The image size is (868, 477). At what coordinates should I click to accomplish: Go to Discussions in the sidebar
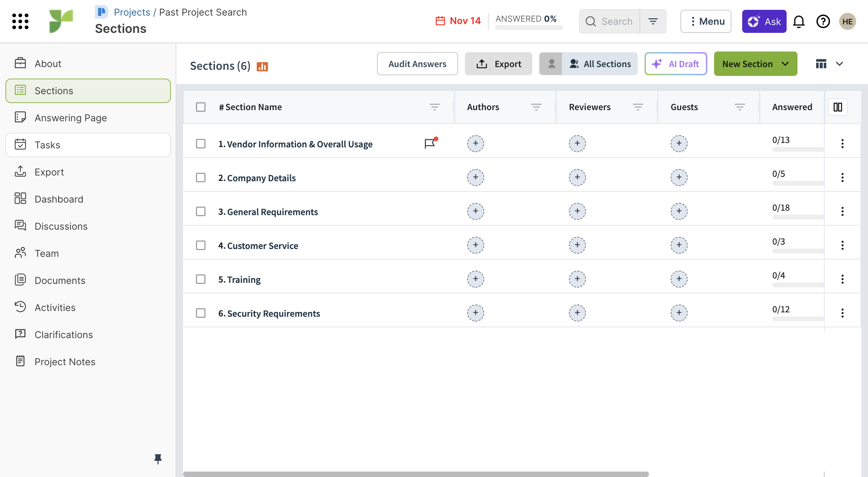pyautogui.click(x=61, y=226)
